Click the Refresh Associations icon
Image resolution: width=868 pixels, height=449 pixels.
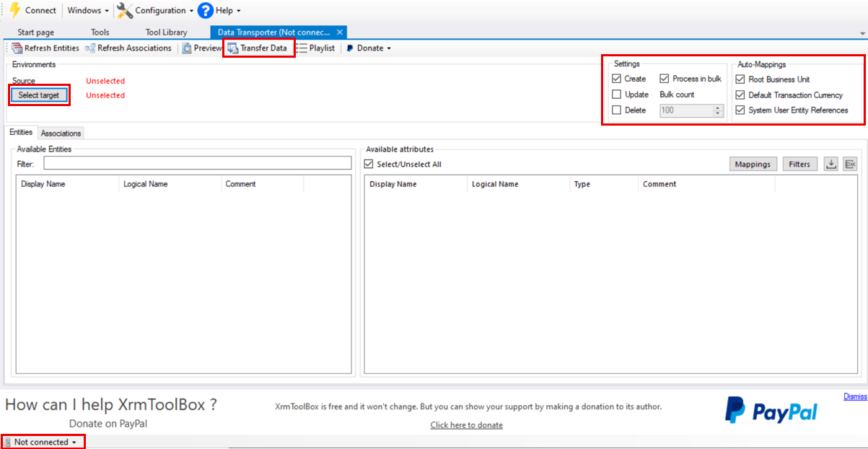tap(90, 48)
